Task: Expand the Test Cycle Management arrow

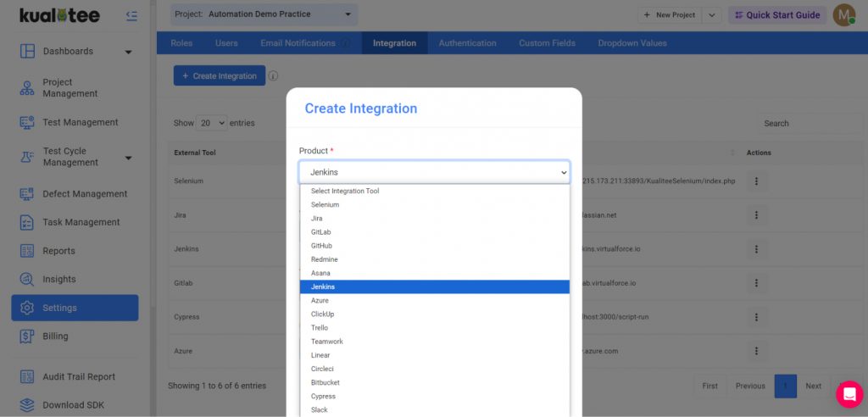Action: [129, 158]
